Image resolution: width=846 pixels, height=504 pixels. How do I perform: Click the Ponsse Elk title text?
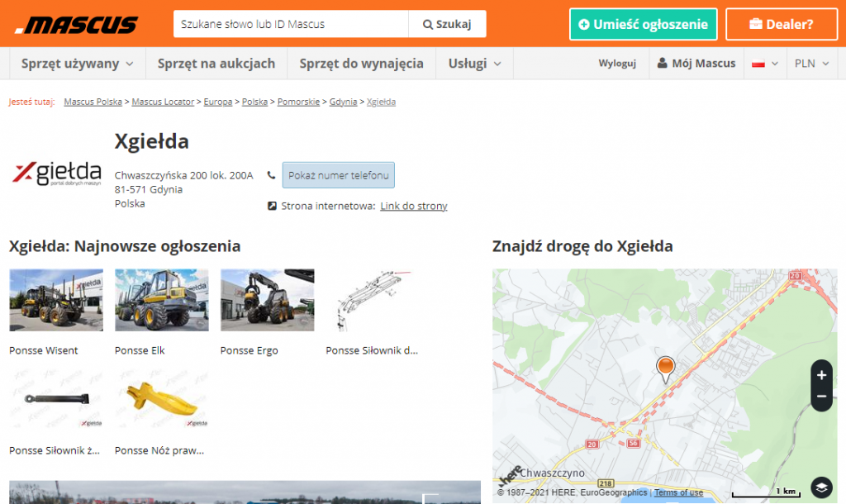140,350
